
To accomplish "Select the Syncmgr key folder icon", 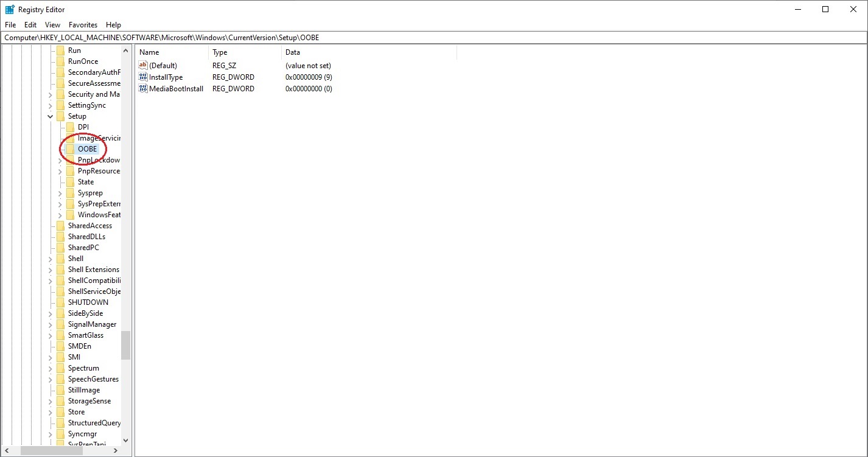I will click(60, 434).
